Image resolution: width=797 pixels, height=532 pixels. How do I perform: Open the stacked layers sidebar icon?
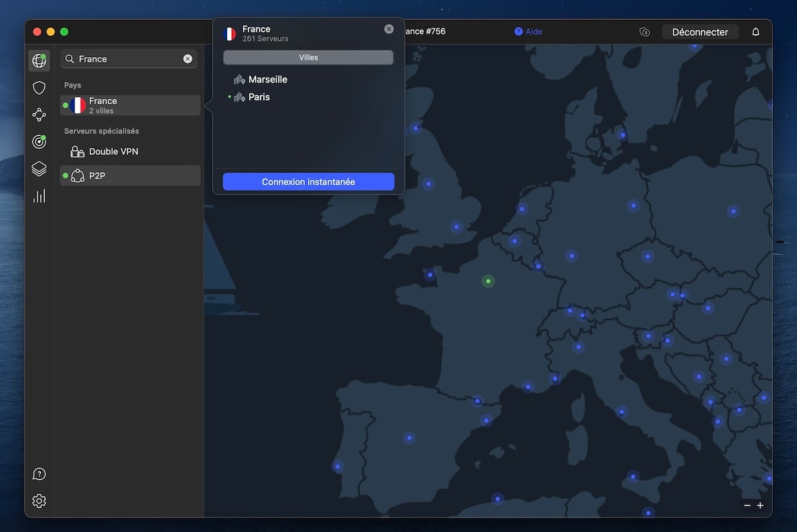(39, 169)
